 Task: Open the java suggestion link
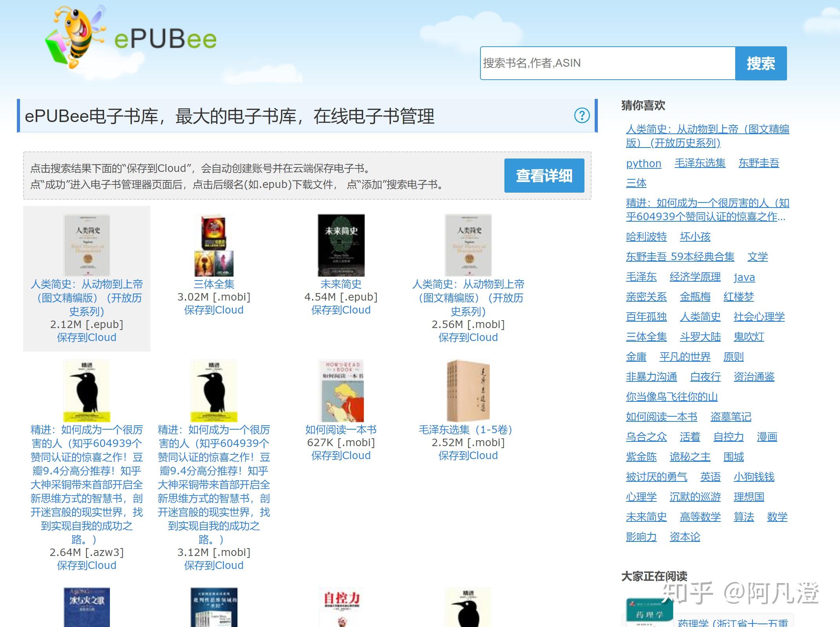745,277
